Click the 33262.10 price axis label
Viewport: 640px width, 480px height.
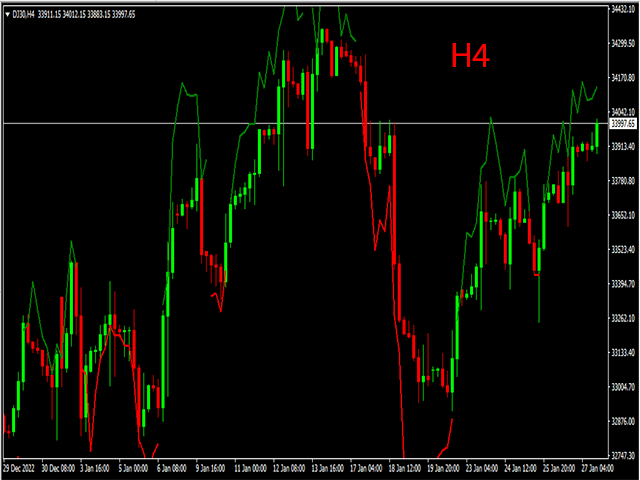623,318
